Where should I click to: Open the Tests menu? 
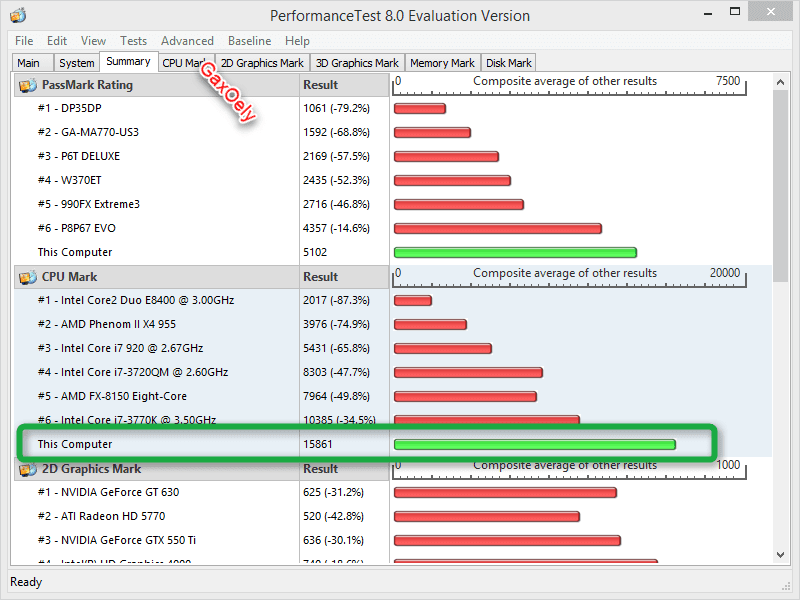(x=133, y=41)
